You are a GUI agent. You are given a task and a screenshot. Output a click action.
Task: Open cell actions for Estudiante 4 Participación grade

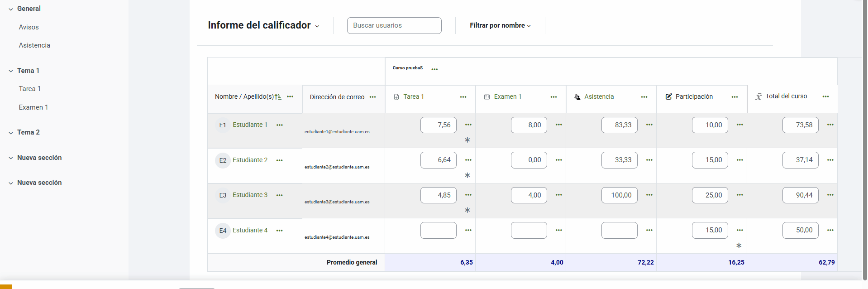739,230
